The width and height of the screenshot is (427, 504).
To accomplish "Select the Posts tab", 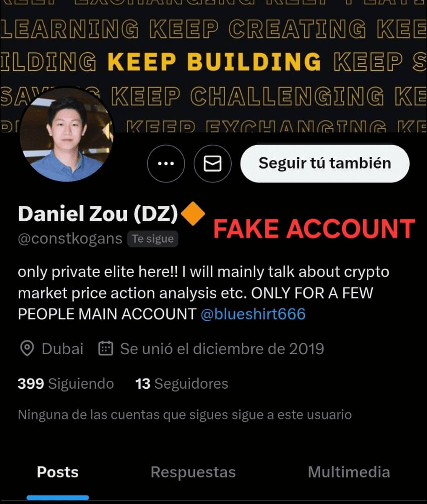I will [x=58, y=472].
